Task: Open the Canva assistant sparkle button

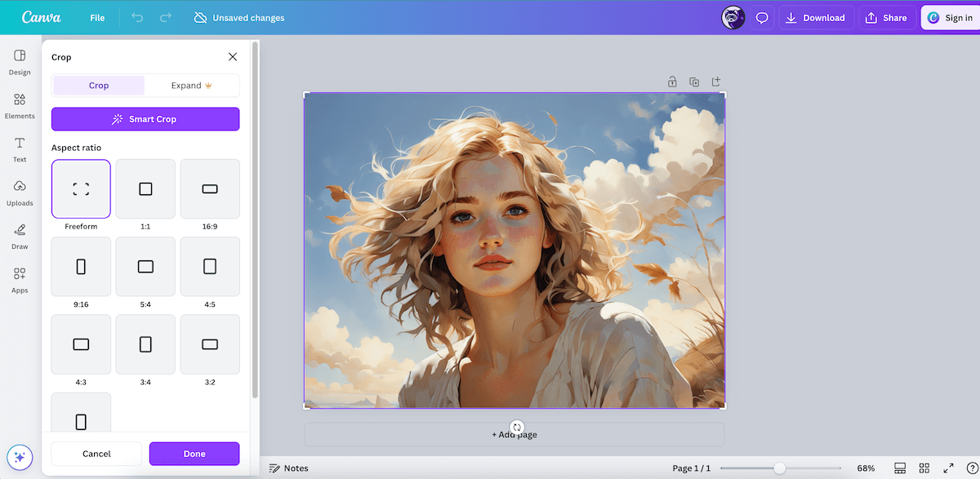Action: 20,457
